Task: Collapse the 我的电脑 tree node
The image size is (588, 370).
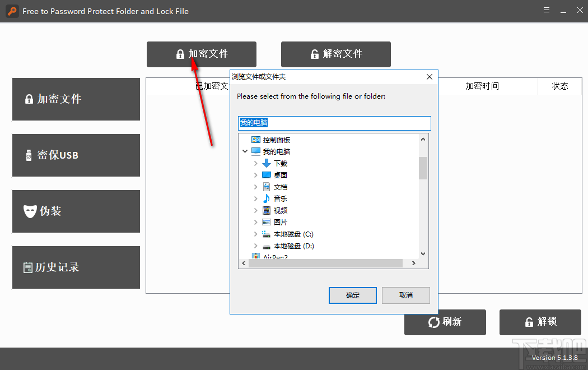Action: 244,151
